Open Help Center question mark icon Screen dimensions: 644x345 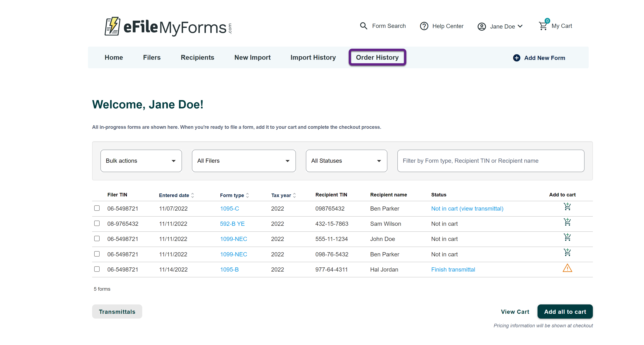tap(424, 26)
